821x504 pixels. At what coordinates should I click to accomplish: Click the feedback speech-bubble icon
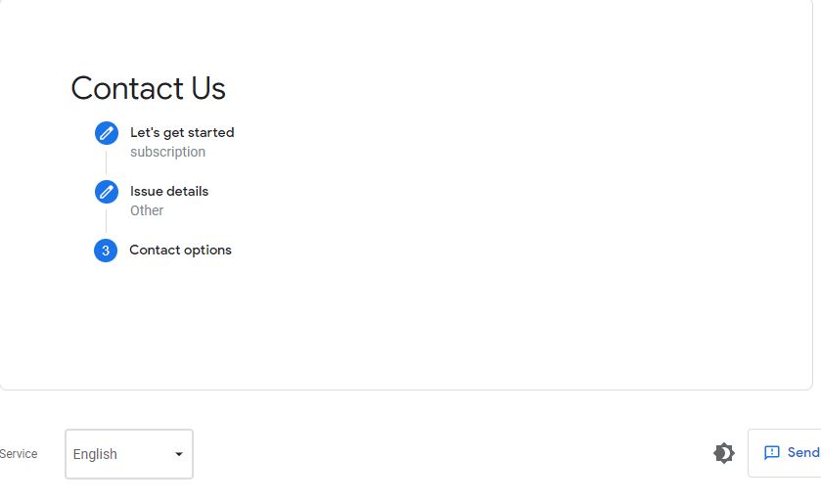[772, 453]
